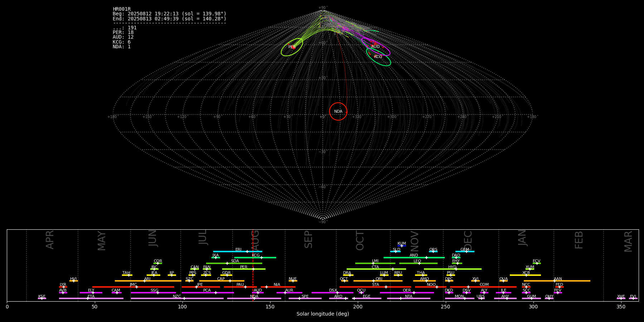Click the 'NDA: 1' count in the legend
The height and width of the screenshot is (322, 644).
(x=122, y=47)
